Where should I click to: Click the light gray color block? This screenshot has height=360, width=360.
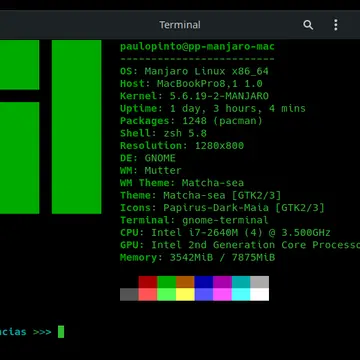click(260, 282)
